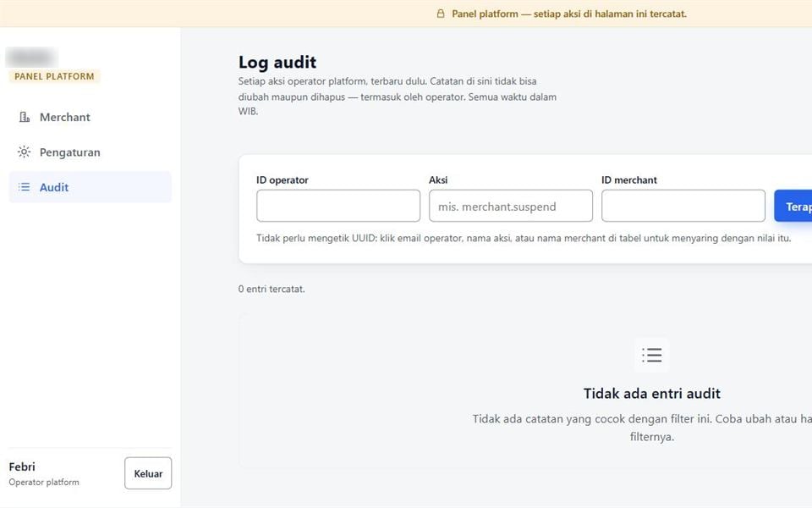Click the Audit list icon in sidebar
812x508 pixels.
[24, 187]
